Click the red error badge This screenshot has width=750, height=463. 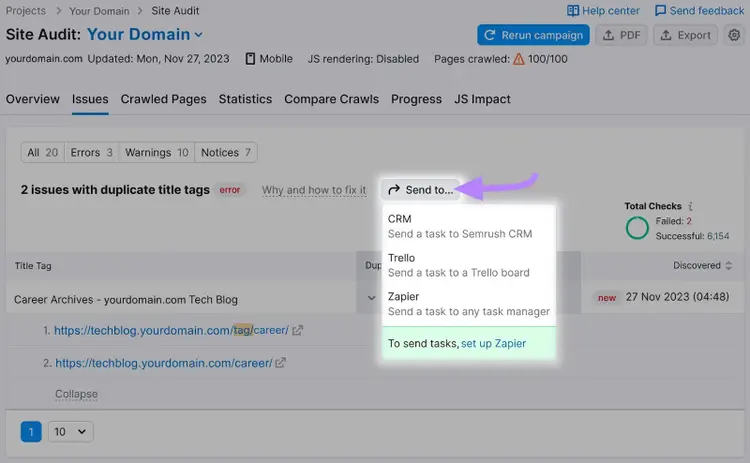pos(230,190)
